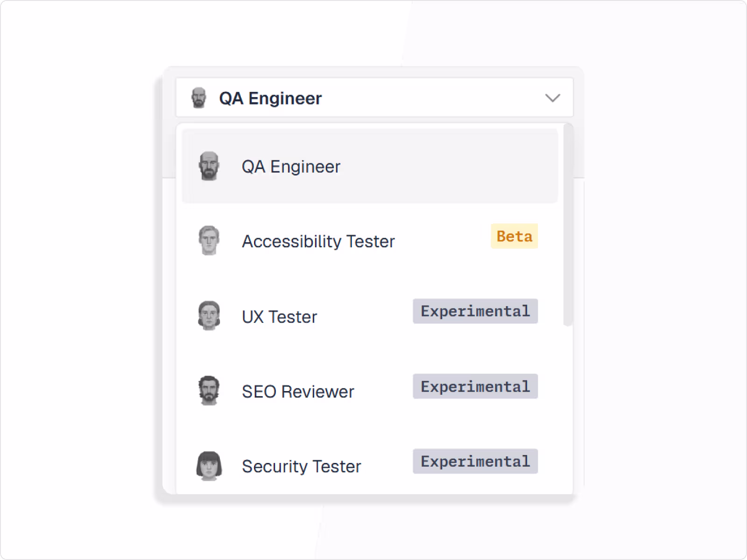
Task: Select QA Engineer from the list
Action: click(x=370, y=166)
